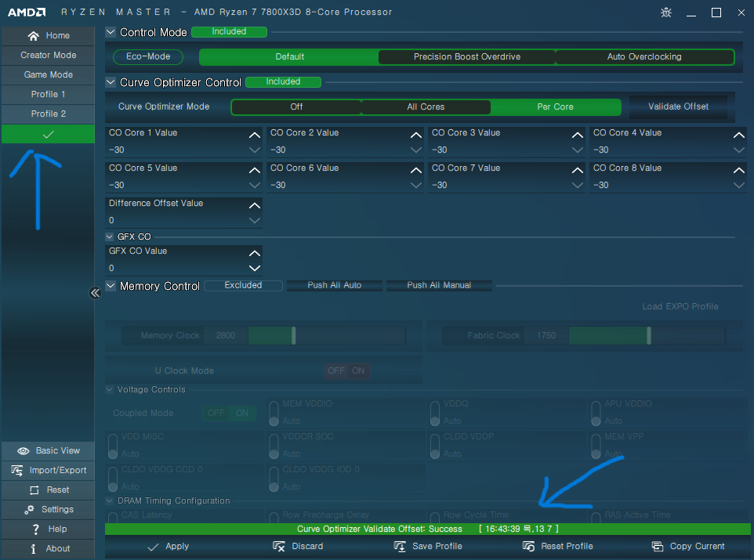Increase CO Core 7 Value
The width and height of the screenshot is (754, 560).
click(x=578, y=170)
